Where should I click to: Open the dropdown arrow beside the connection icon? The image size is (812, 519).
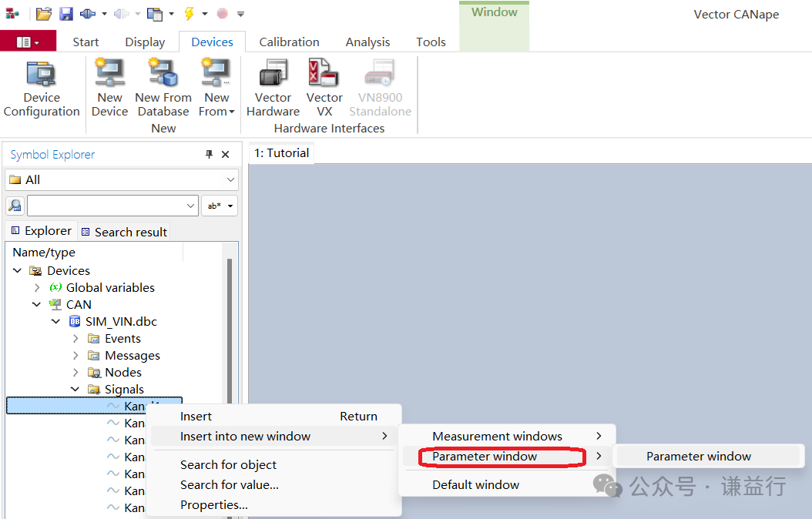[x=104, y=14]
